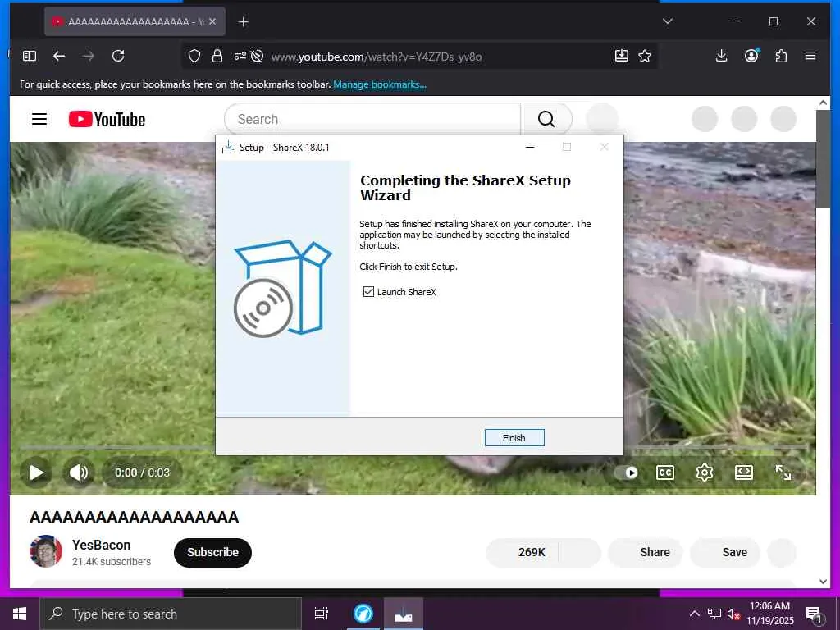Image resolution: width=840 pixels, height=630 pixels.
Task: Open video settings gear icon
Action: (x=705, y=472)
